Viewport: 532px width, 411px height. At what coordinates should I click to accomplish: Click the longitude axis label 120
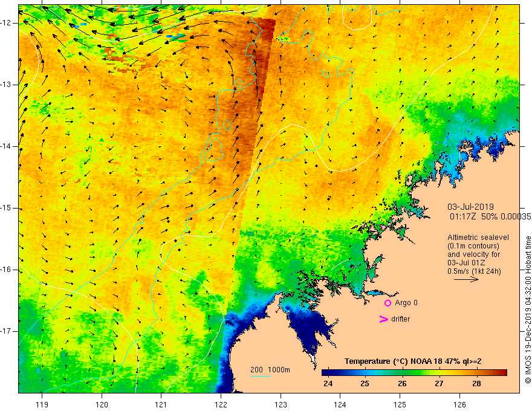(102, 404)
